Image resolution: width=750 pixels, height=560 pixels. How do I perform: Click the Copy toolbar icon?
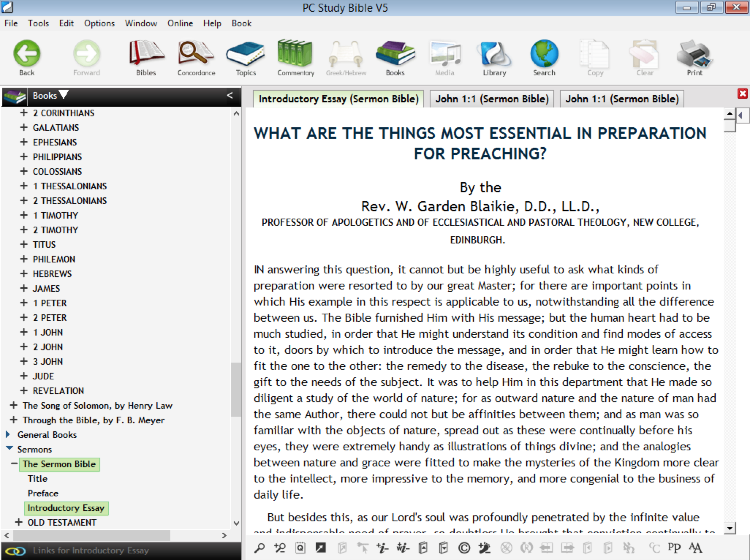(595, 58)
